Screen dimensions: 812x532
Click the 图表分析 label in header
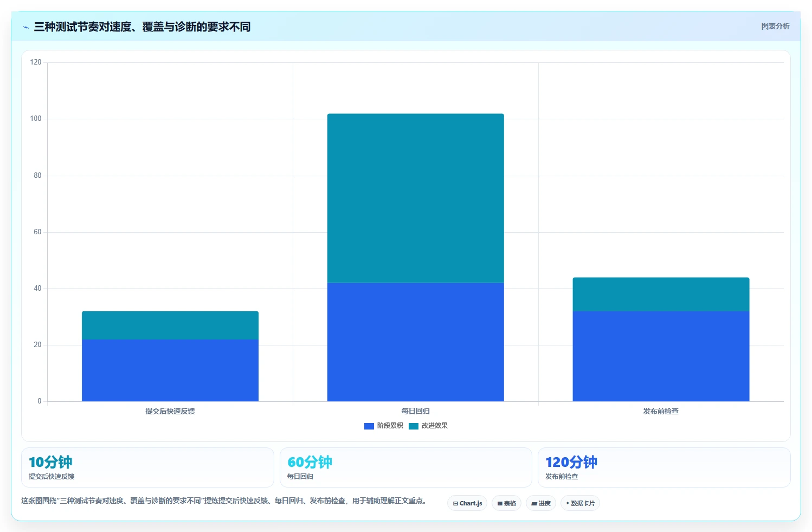(x=775, y=26)
